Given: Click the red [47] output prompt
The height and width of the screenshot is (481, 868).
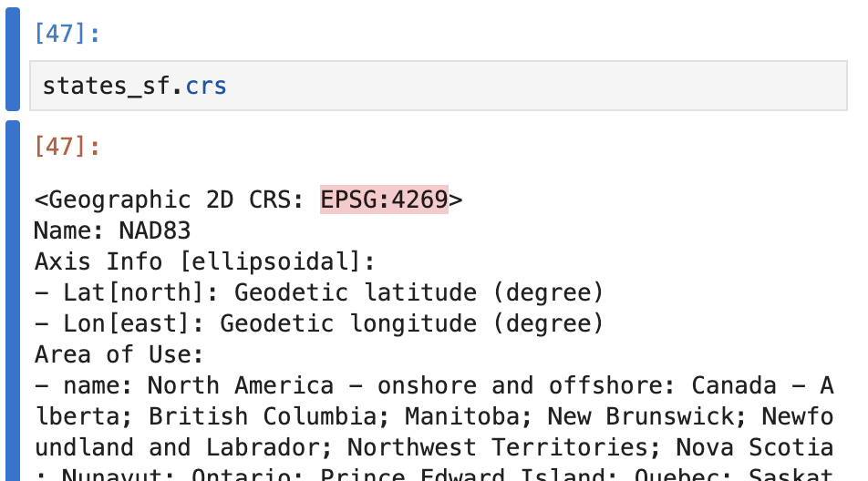Looking at the screenshot, I should pyautogui.click(x=67, y=146).
